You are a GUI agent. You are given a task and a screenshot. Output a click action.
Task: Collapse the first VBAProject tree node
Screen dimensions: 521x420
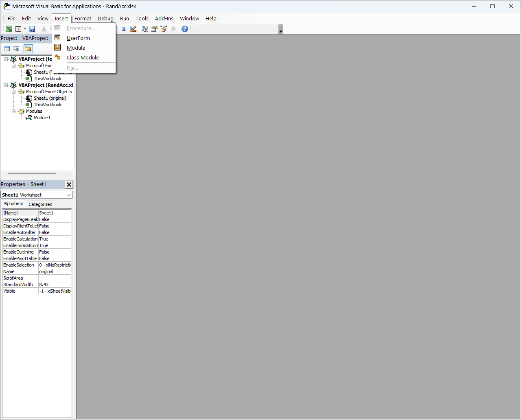(6, 59)
